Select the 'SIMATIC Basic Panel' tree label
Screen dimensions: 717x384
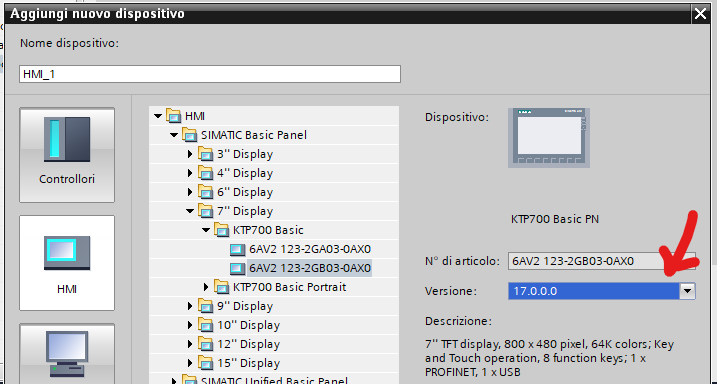pyautogui.click(x=254, y=135)
